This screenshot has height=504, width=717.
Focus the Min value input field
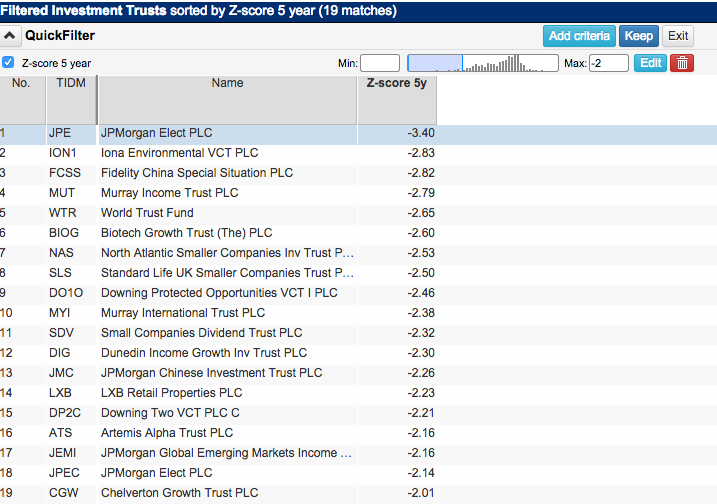[380, 63]
